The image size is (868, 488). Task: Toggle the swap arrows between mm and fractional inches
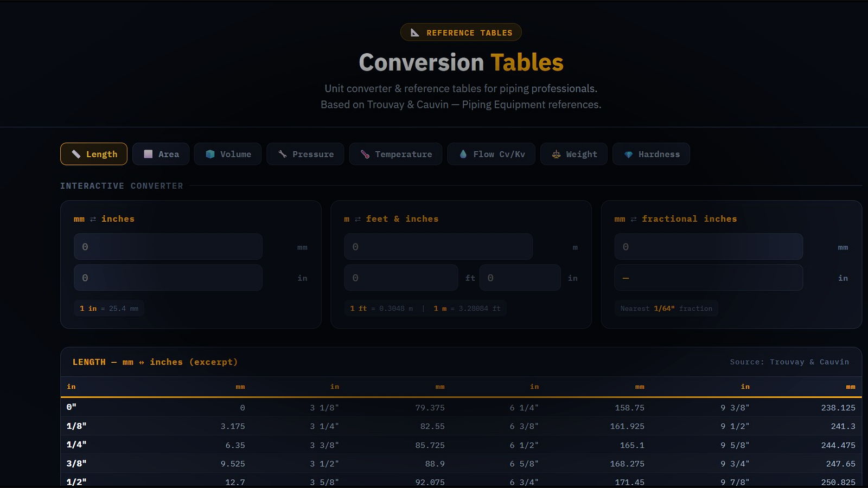[x=633, y=219]
